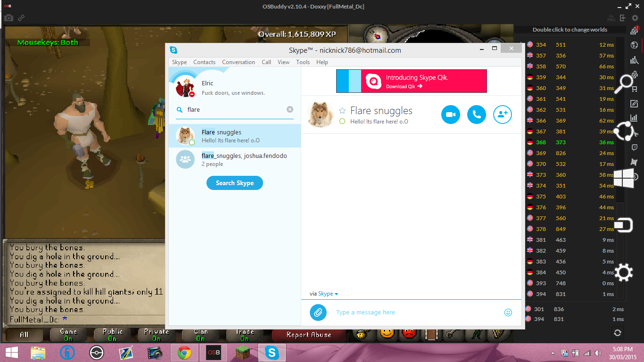The width and height of the screenshot is (644, 362).
Task: Click Elric's profile avatar in Skype
Action: coord(185,87)
